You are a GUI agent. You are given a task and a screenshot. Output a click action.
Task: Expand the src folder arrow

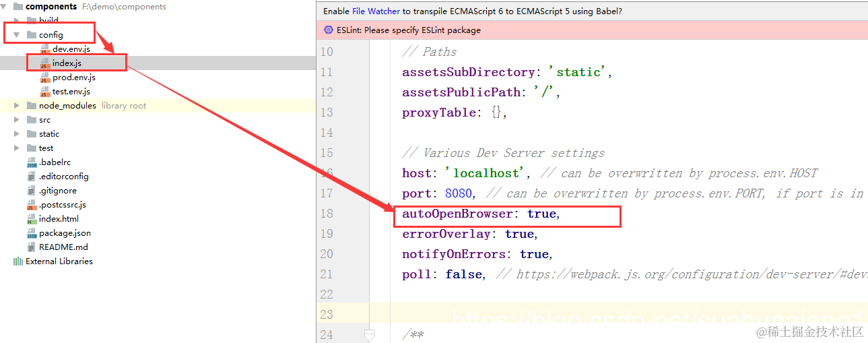click(x=17, y=120)
